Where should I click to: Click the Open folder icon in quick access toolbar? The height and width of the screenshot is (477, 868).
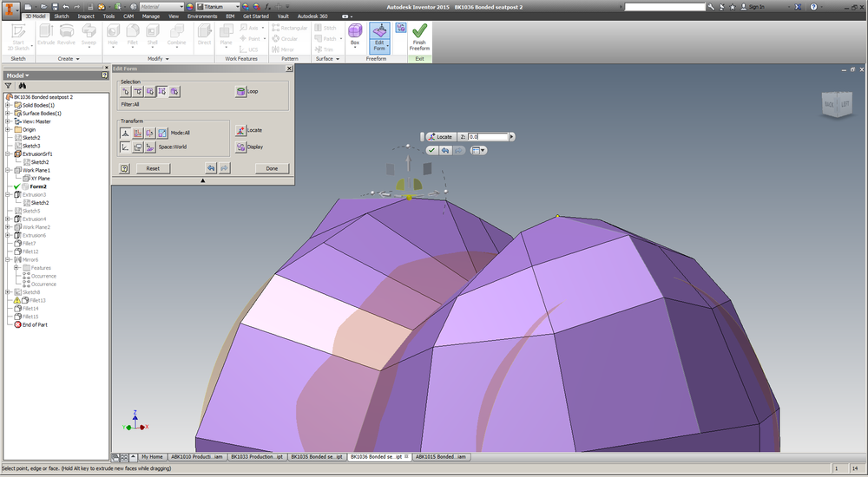(42, 7)
